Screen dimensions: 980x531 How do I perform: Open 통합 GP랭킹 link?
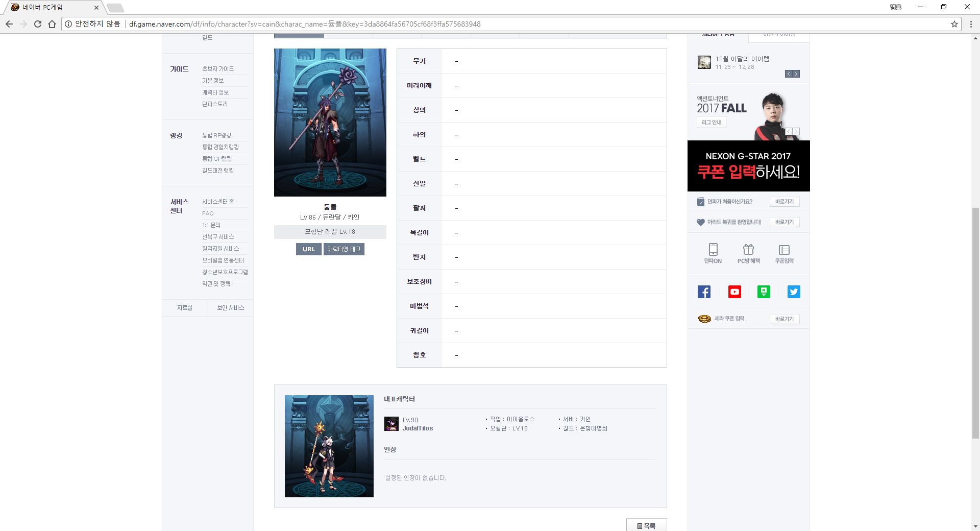(x=217, y=159)
